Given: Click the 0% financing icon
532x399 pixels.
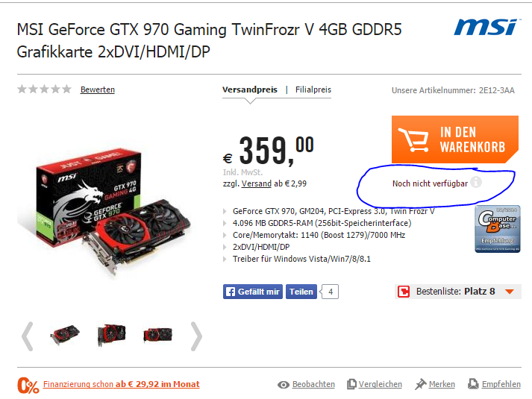Looking at the screenshot, I should 28,386.
